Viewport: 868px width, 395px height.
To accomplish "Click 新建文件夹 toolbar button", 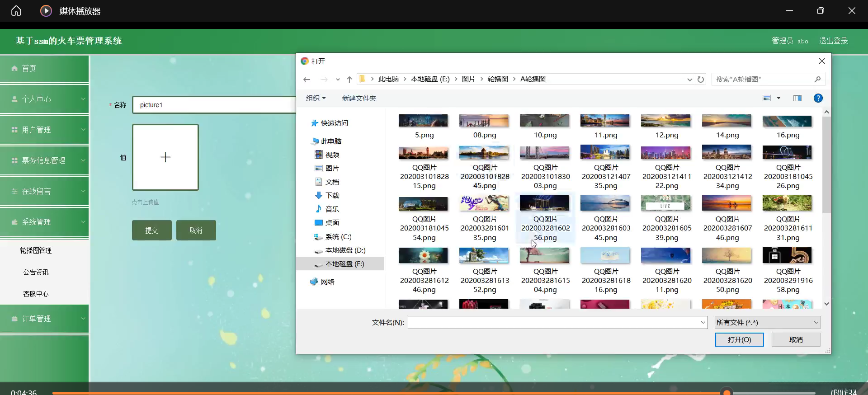I will [x=359, y=98].
